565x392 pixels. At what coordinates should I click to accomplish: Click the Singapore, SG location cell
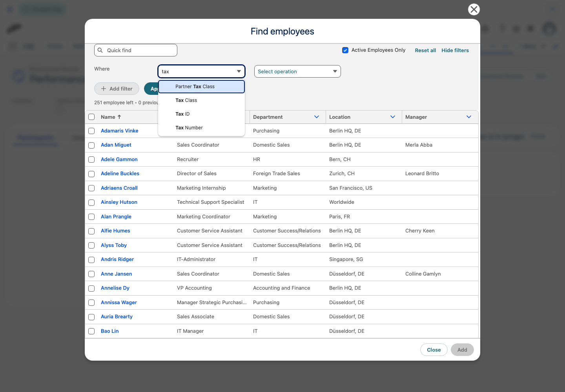tap(346, 260)
